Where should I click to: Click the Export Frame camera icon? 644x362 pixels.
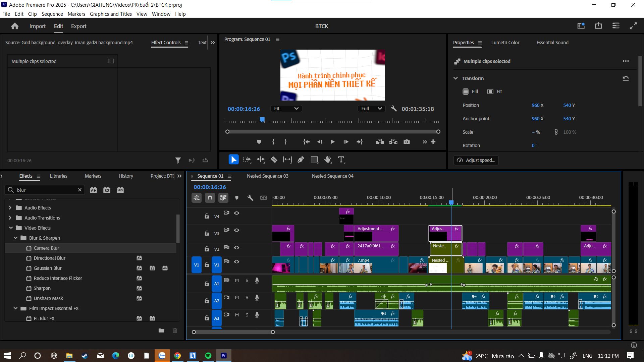(407, 142)
